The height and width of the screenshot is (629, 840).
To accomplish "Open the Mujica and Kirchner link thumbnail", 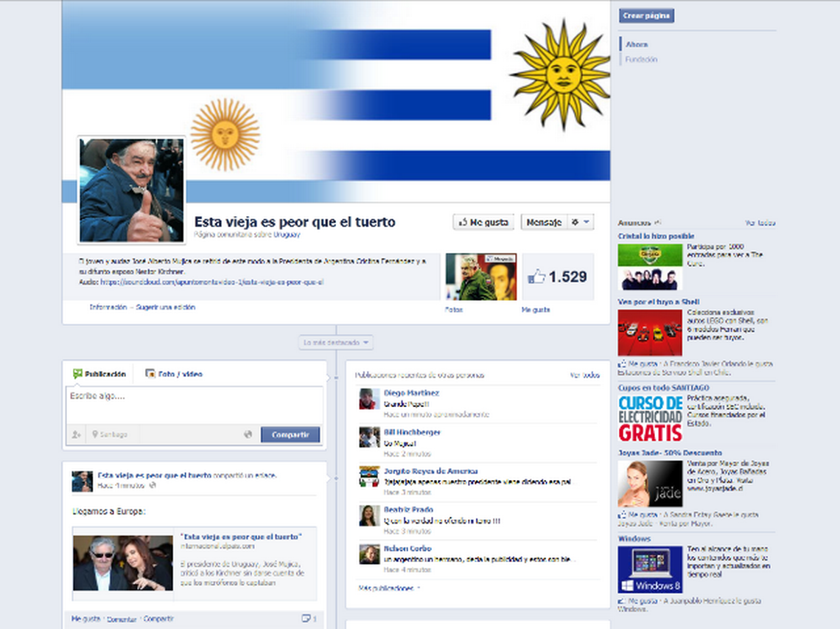I will pos(122,563).
